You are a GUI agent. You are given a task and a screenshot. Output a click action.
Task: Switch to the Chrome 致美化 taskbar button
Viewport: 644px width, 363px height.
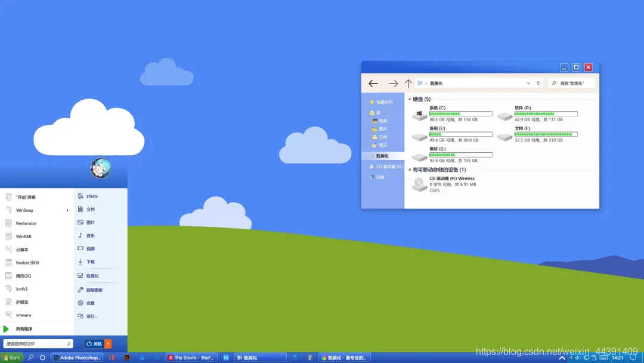click(x=345, y=358)
